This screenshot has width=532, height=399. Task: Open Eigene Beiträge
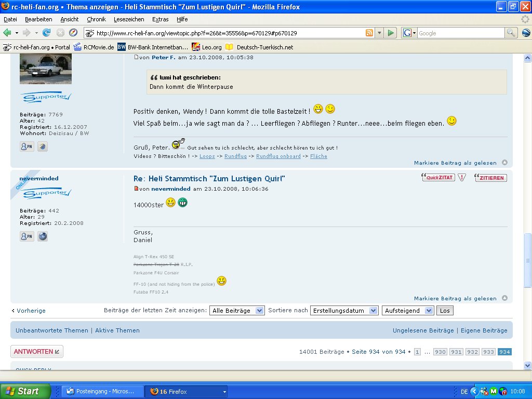coord(484,330)
